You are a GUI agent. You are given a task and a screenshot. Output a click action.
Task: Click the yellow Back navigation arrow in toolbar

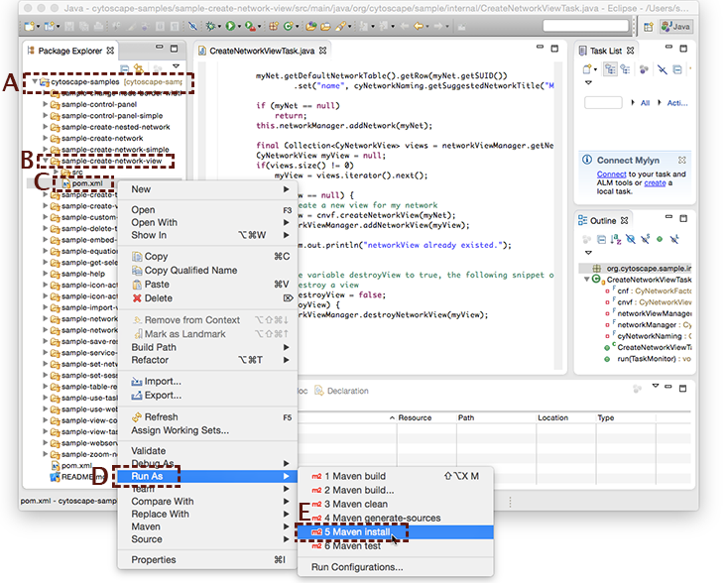(x=419, y=26)
